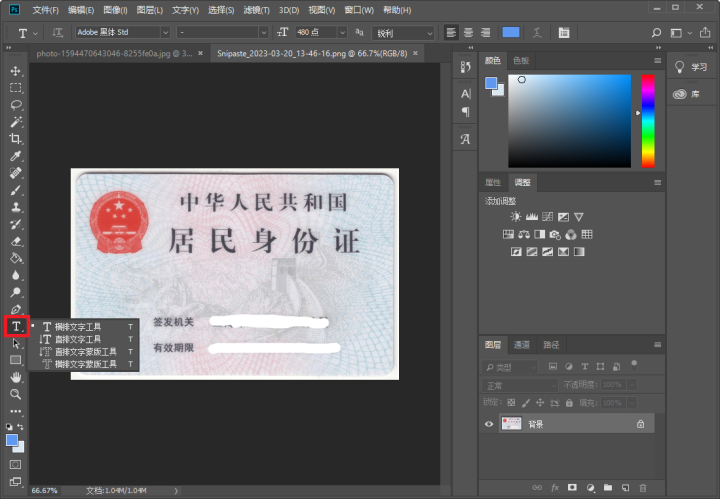
Task: Activate the Zoom magnifier tool
Action: tap(16, 394)
